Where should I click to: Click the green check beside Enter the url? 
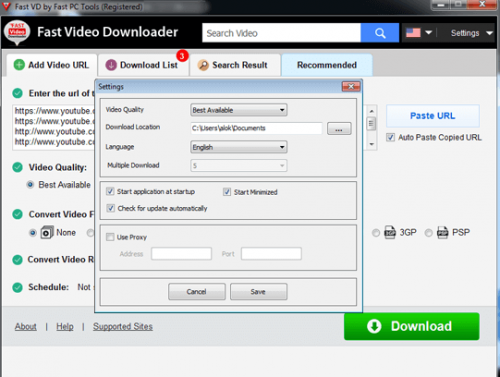17,93
